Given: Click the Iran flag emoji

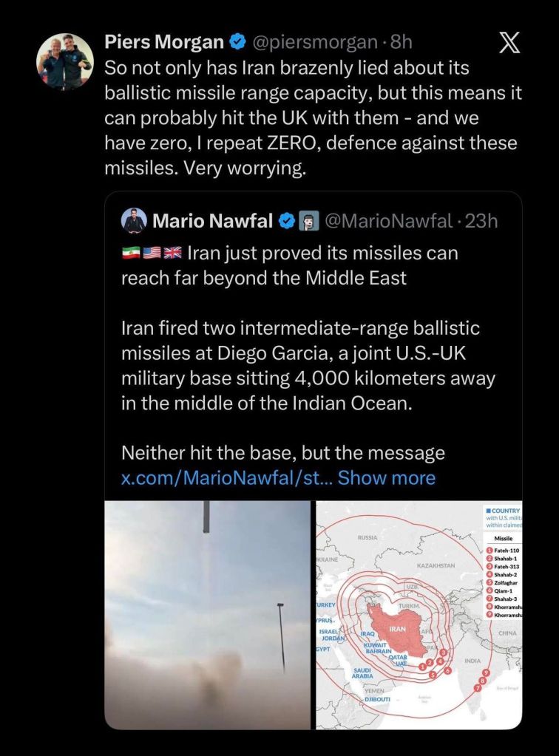Looking at the screenshot, I should pos(130,253).
